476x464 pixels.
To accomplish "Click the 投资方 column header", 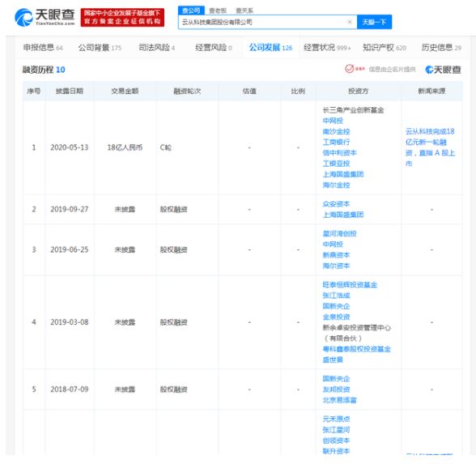I will [358, 91].
